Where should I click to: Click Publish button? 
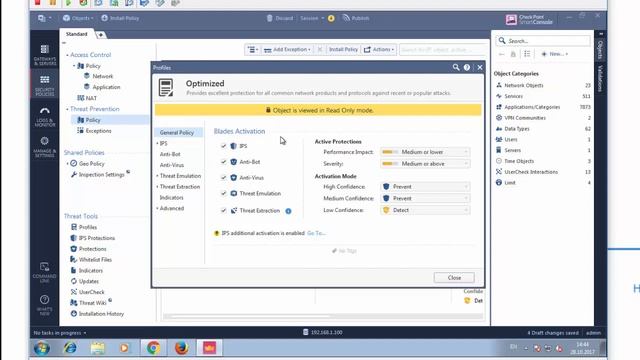[x=356, y=18]
